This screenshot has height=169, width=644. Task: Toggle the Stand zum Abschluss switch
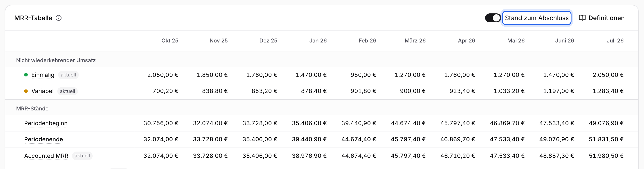493,18
